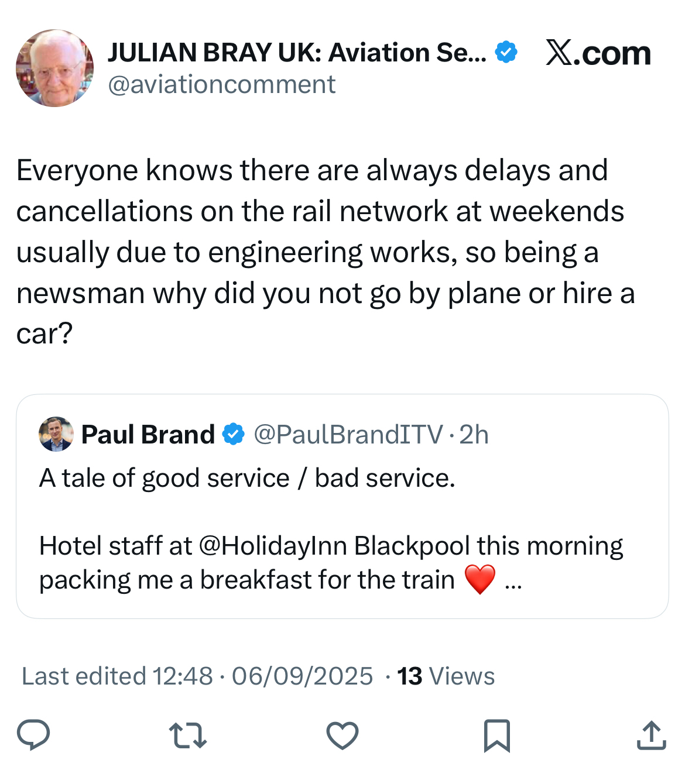Screen dimensions: 685x784
Task: View edit history via Last edited
Action: [117, 676]
